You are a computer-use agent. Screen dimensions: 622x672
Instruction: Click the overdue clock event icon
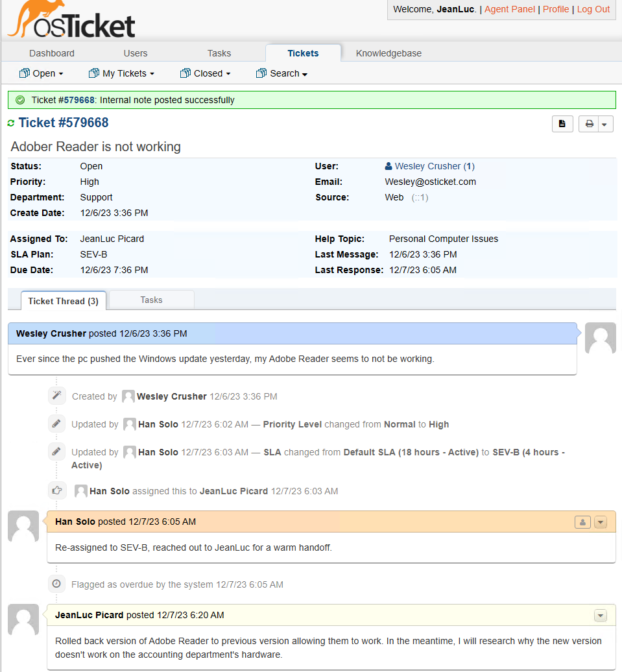56,584
